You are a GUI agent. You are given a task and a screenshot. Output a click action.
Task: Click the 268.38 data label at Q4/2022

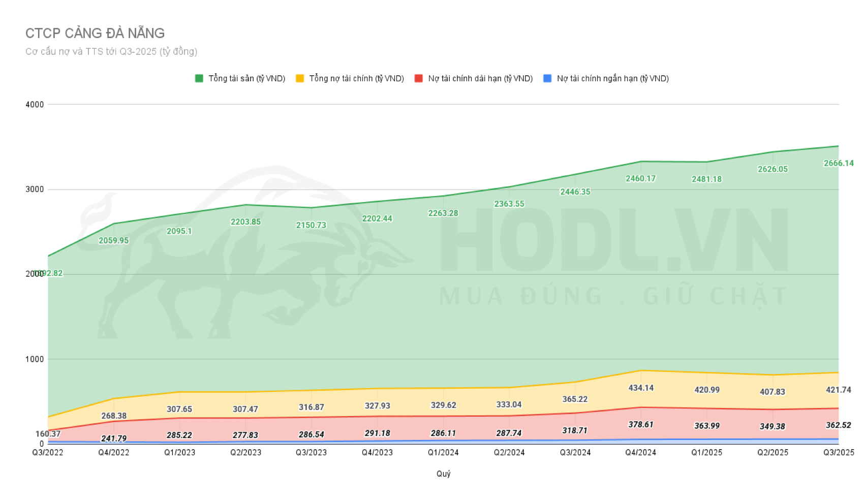114,416
